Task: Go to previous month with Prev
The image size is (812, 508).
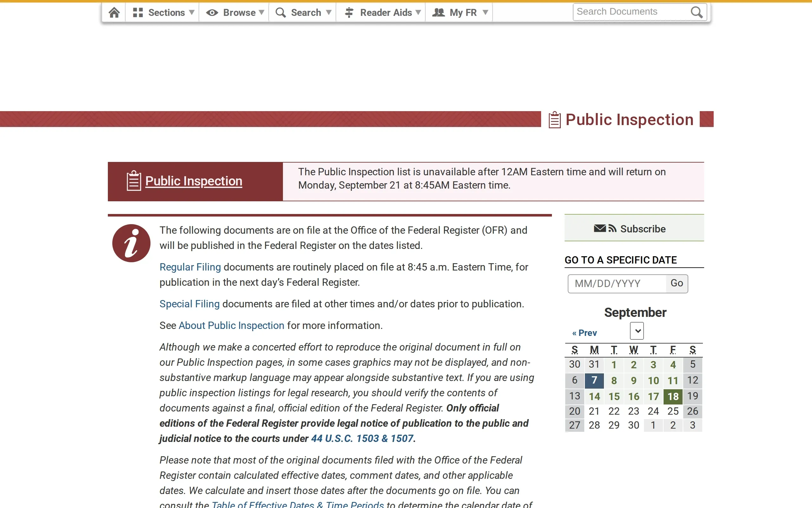Action: 585,333
